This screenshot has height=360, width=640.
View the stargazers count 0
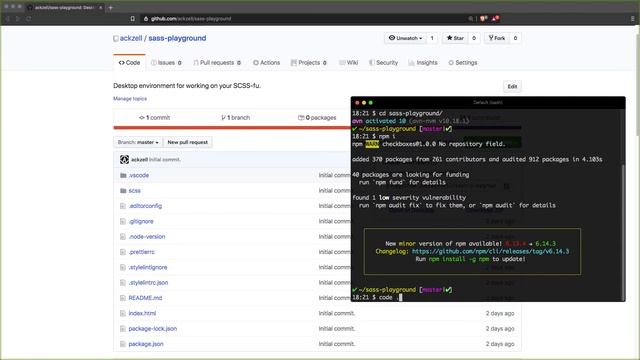474,38
